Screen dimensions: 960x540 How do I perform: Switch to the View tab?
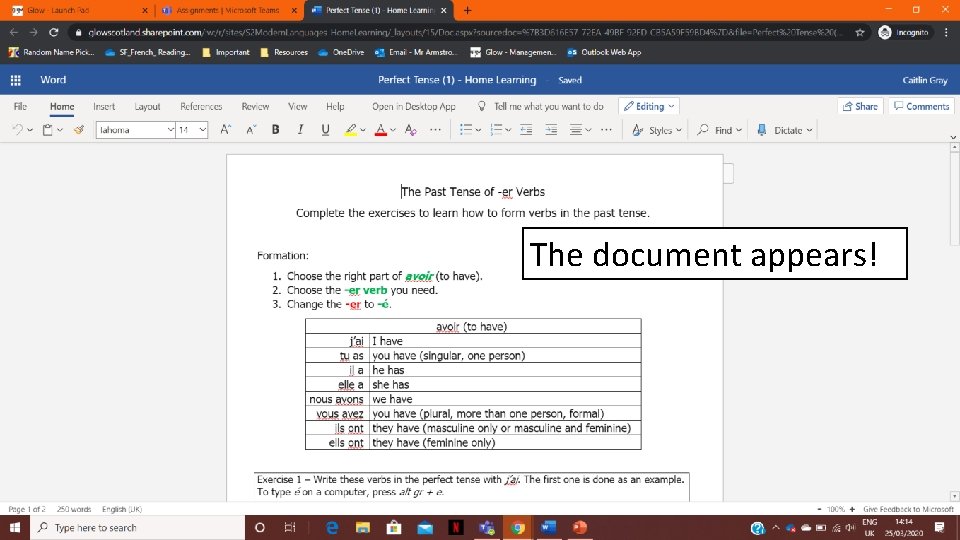(298, 107)
